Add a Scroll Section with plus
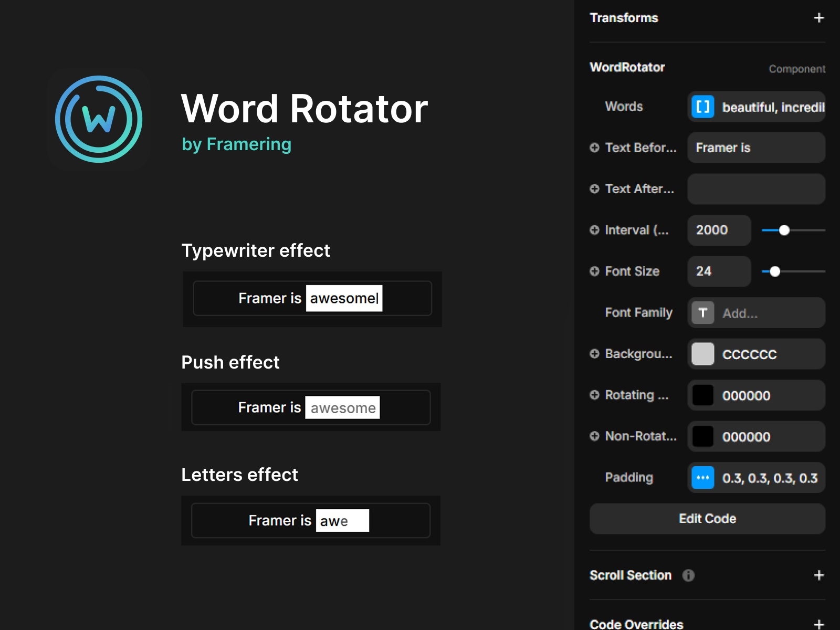This screenshot has height=630, width=840. tap(818, 575)
